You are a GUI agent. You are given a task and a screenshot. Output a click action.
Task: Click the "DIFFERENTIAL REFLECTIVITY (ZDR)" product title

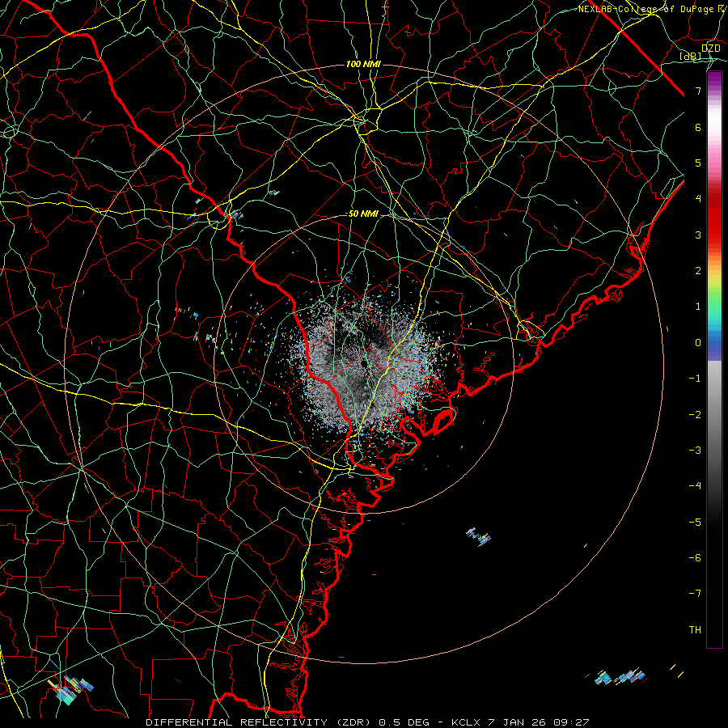tap(259, 722)
